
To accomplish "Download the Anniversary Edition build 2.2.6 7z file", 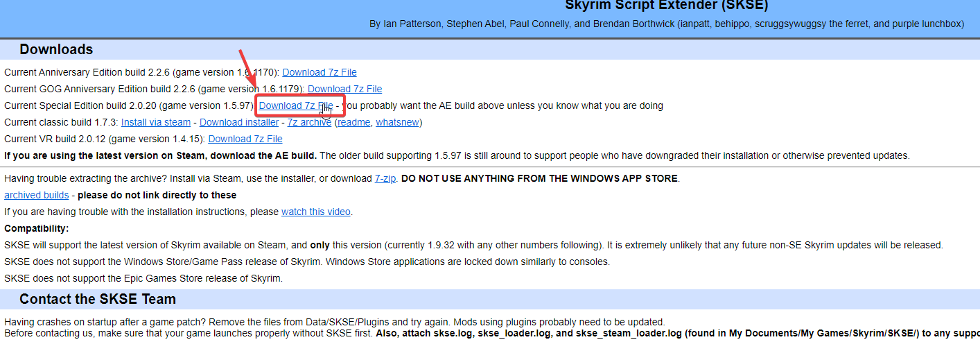I will tap(320, 72).
